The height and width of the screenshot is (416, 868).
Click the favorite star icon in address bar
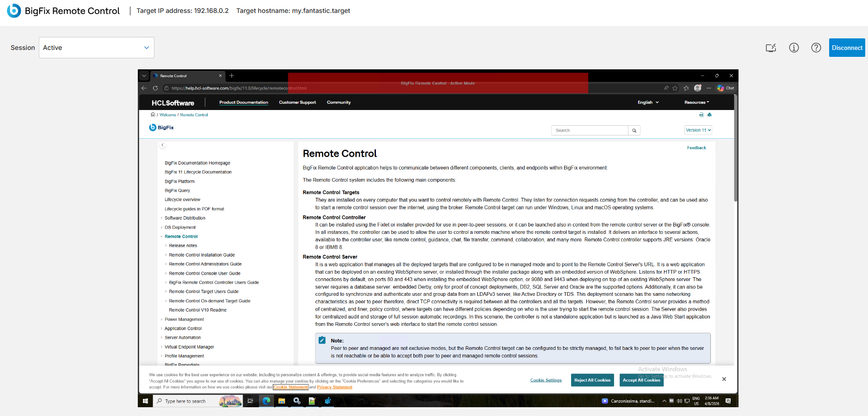pyautogui.click(x=675, y=88)
